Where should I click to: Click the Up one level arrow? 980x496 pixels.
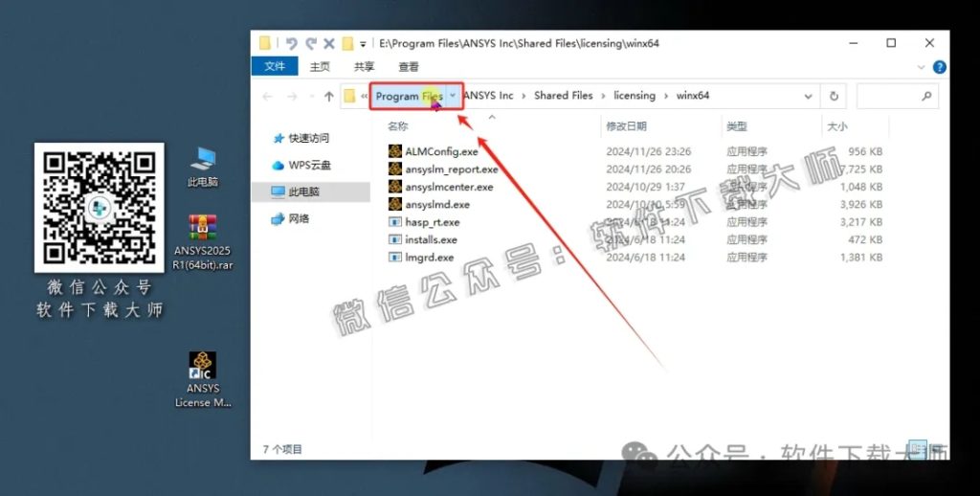pyautogui.click(x=329, y=96)
